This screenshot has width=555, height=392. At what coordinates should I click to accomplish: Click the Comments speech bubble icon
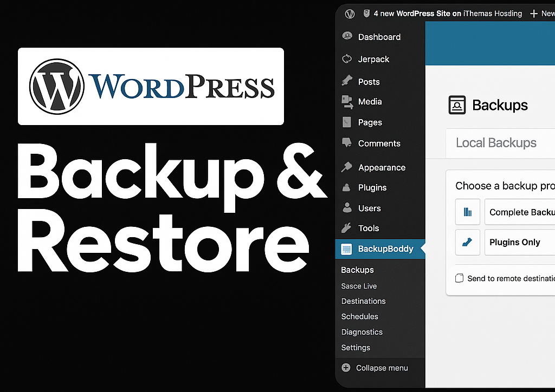point(347,143)
